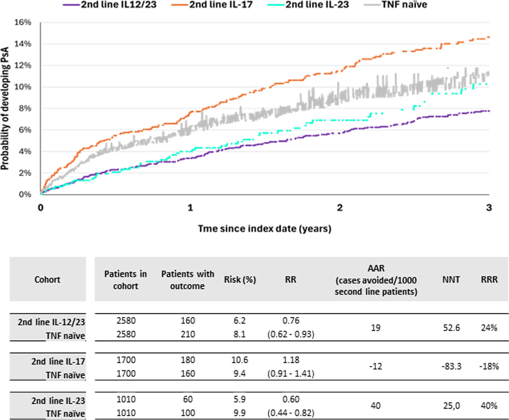
Task: Click the 'Risk (%)' column header
Action: [240, 280]
